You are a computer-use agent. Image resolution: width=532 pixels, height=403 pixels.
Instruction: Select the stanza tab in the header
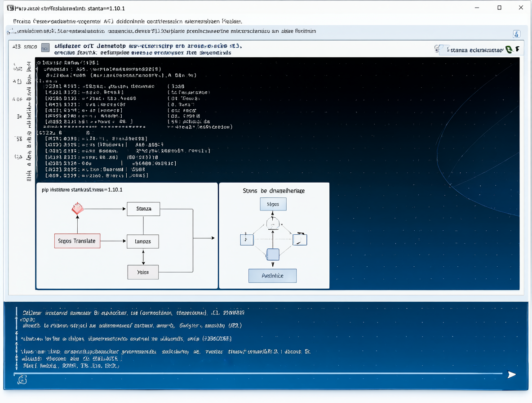474,50
